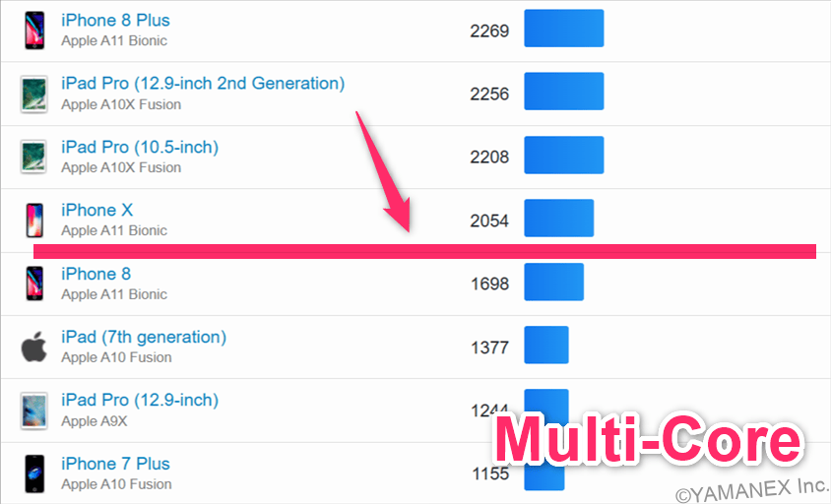Click the iPhone 8 Plus score bar
Viewport: 831px width, 504px height.
tap(564, 29)
